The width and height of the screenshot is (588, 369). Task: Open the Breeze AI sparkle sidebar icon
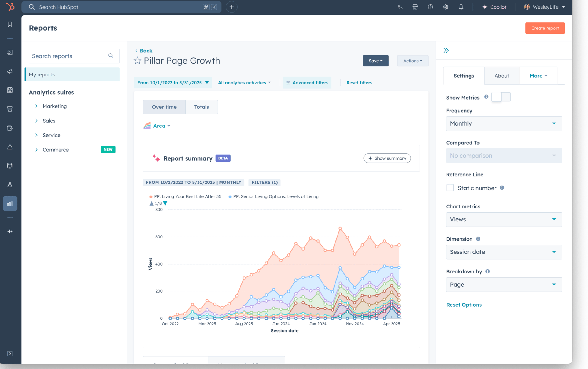(10, 231)
